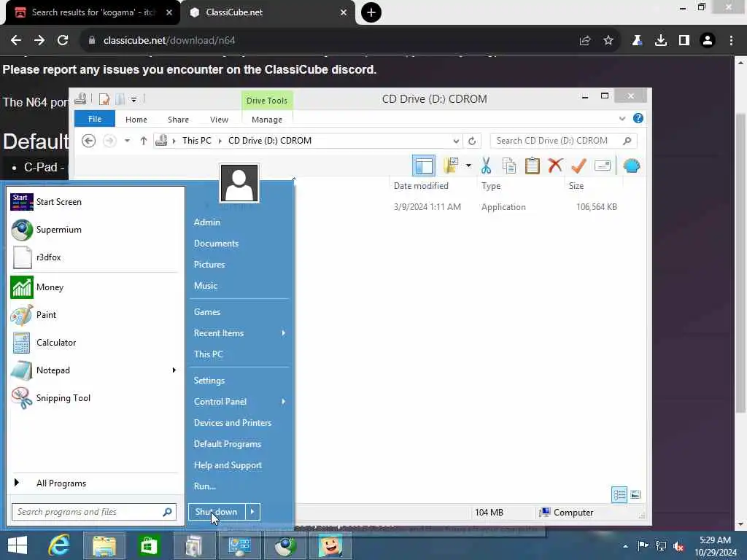Screen dimensions: 747x560
Task: Click the orange checkmark icon
Action: click(x=578, y=166)
